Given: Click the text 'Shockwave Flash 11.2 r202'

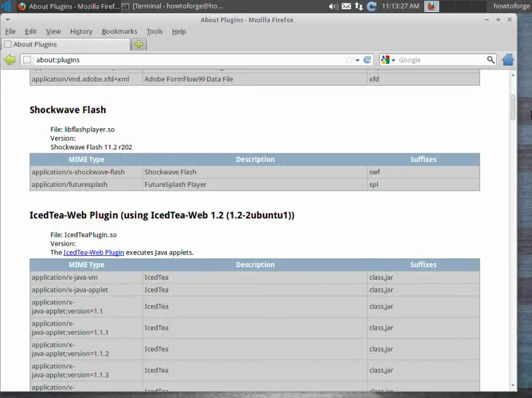Looking at the screenshot, I should click(x=91, y=147).
